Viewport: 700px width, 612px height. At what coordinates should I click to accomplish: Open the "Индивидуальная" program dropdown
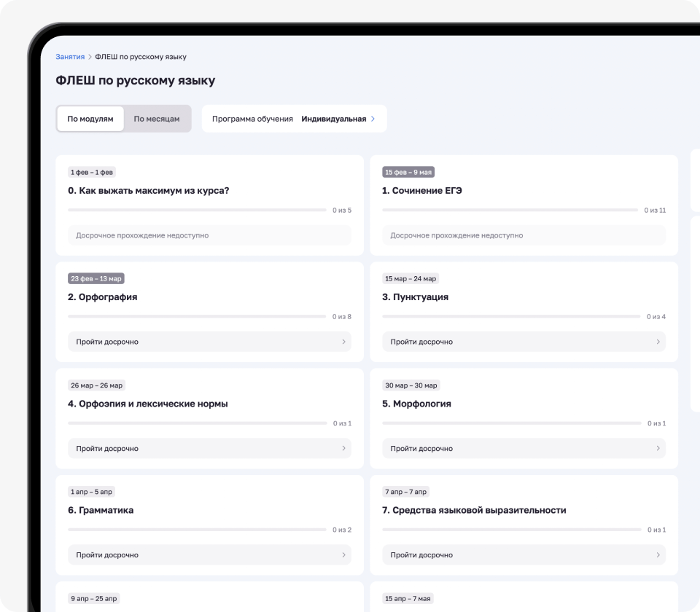[x=335, y=118]
